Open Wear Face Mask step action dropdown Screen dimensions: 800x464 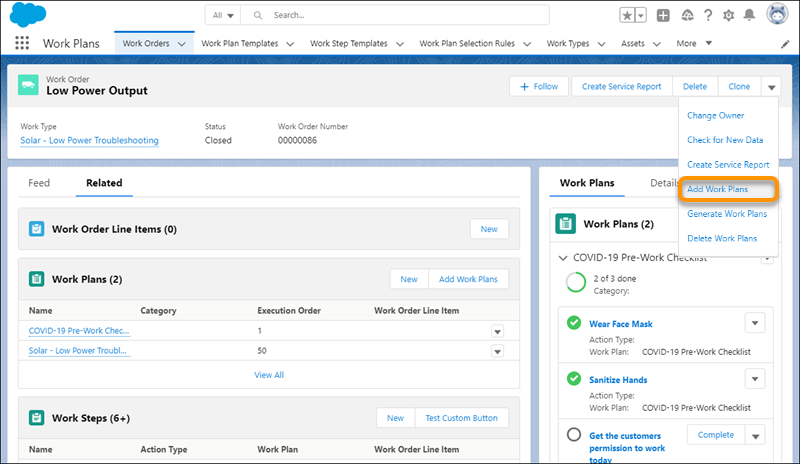755,323
